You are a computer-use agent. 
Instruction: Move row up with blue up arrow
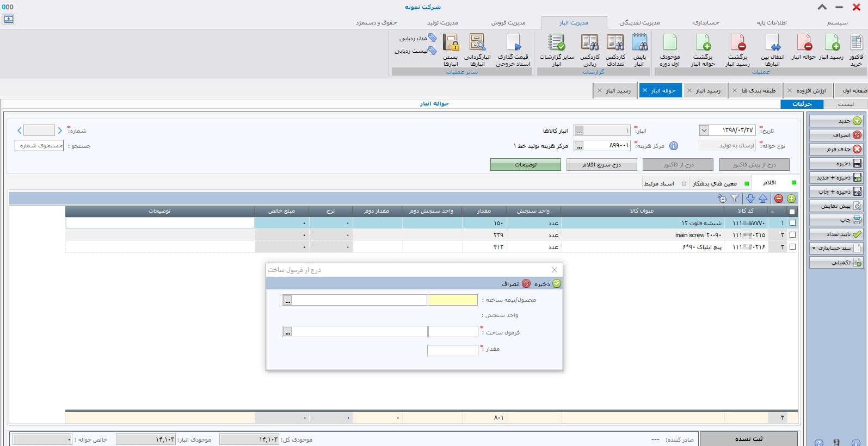point(763,199)
